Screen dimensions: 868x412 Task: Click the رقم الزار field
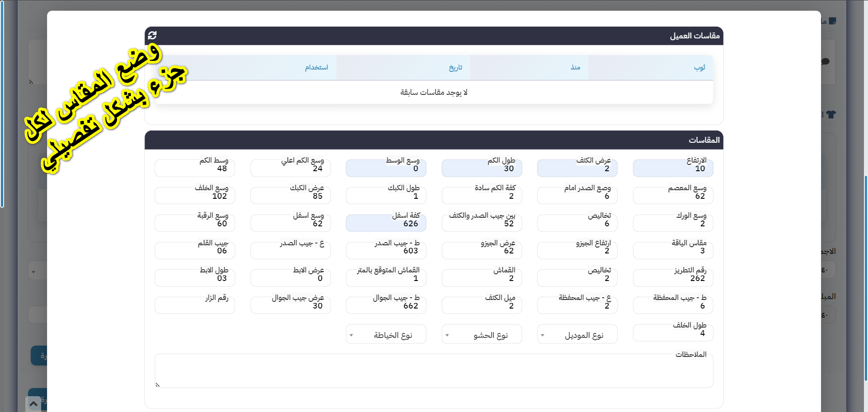pyautogui.click(x=195, y=305)
